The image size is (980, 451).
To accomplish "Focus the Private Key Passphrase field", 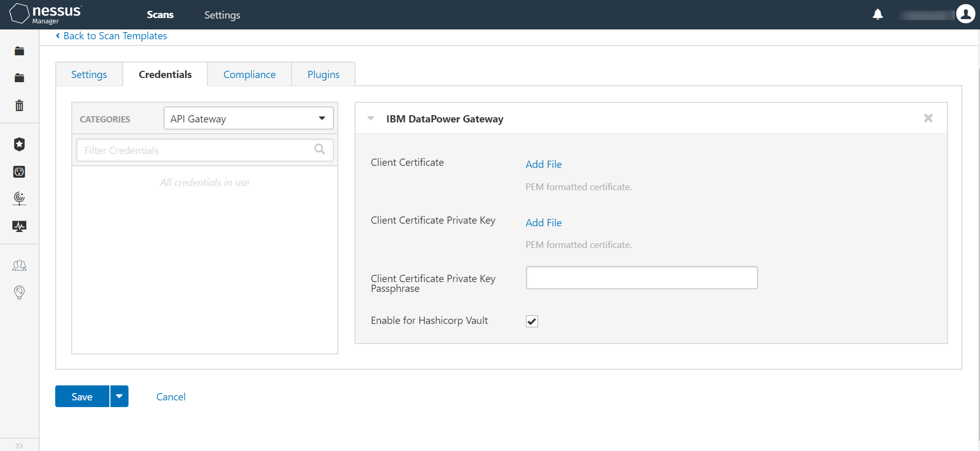I will coord(641,278).
